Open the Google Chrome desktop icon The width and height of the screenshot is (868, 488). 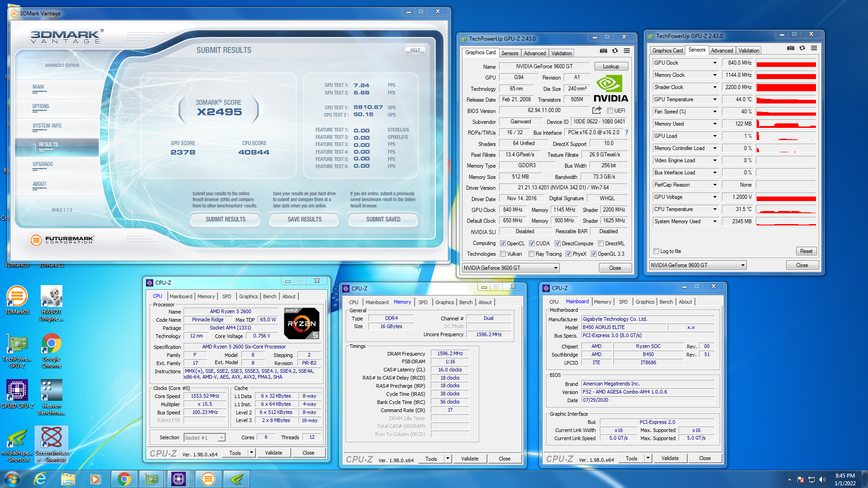[x=51, y=351]
